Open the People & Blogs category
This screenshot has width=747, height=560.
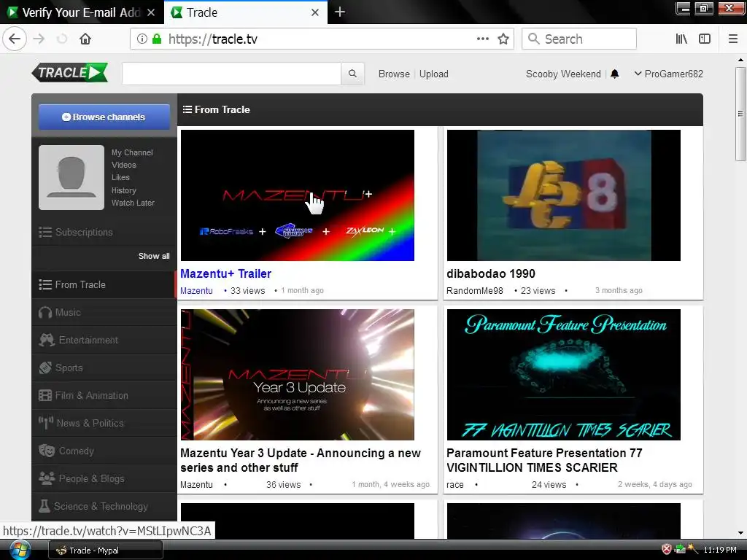coord(104,478)
